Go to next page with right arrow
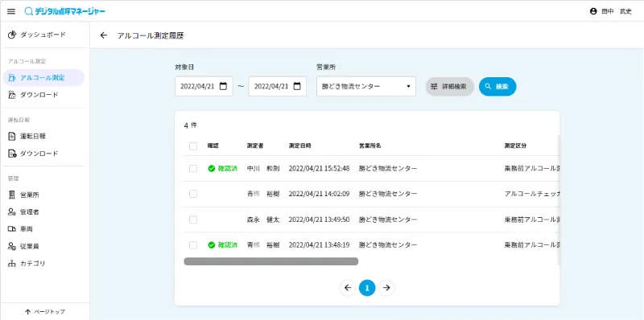Screen dimensions: 644x320 pyautogui.click(x=386, y=288)
